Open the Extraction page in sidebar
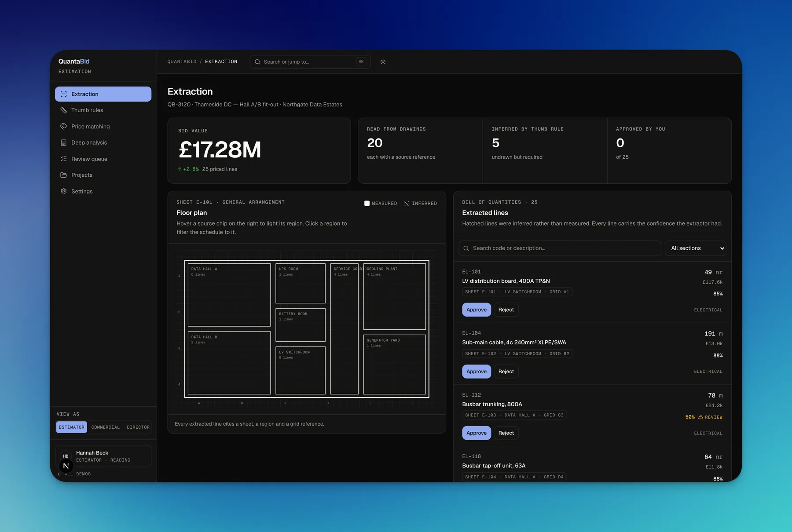The height and width of the screenshot is (532, 792). click(103, 94)
